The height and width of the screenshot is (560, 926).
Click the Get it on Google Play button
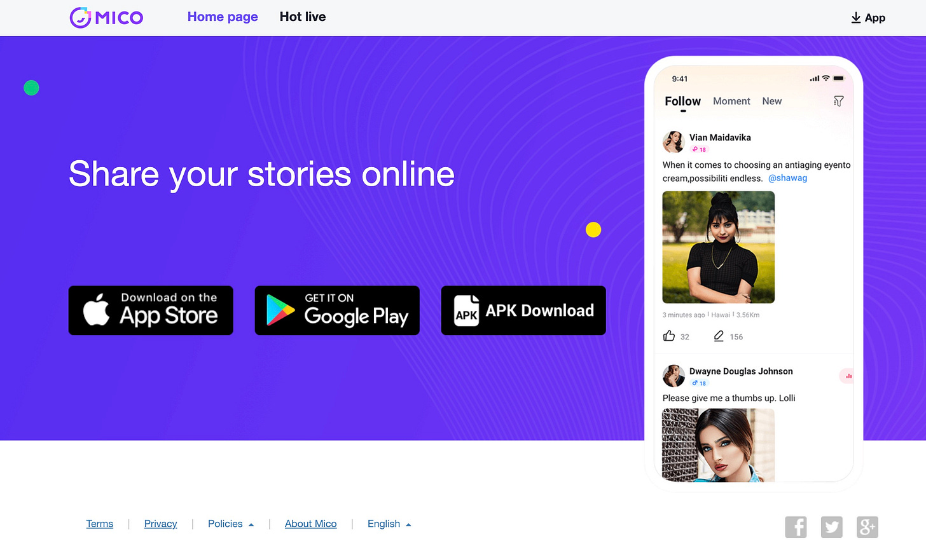[x=337, y=310]
